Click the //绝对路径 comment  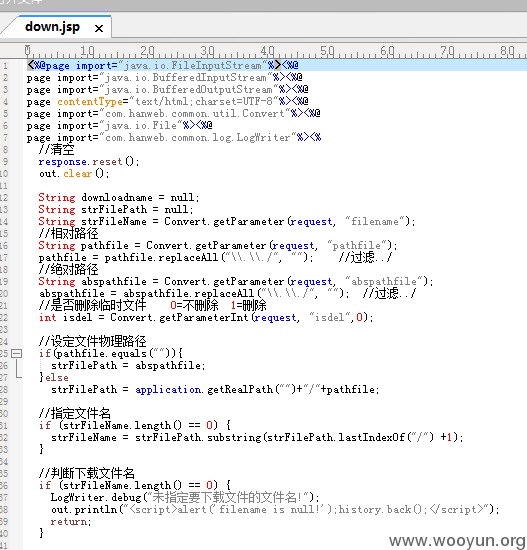(69, 269)
